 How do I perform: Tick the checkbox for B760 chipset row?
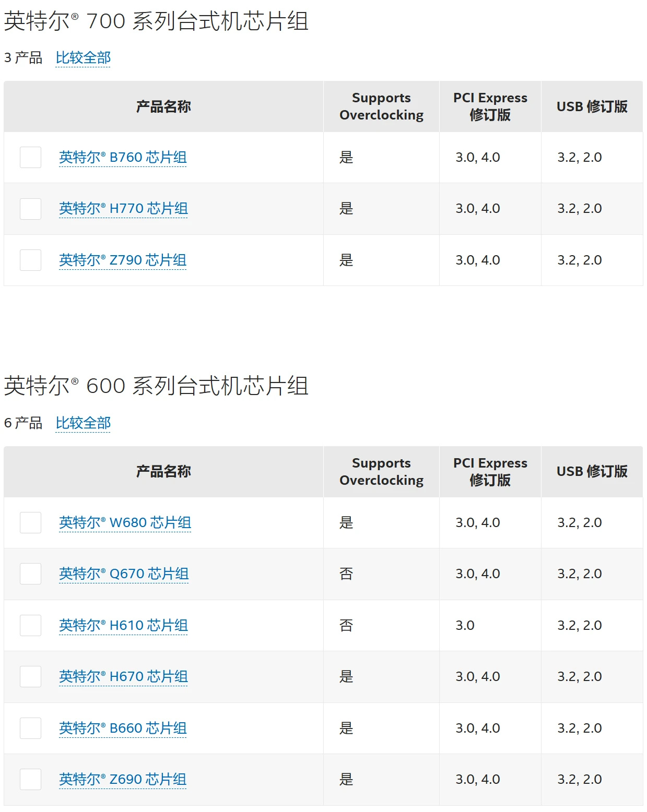[30, 157]
